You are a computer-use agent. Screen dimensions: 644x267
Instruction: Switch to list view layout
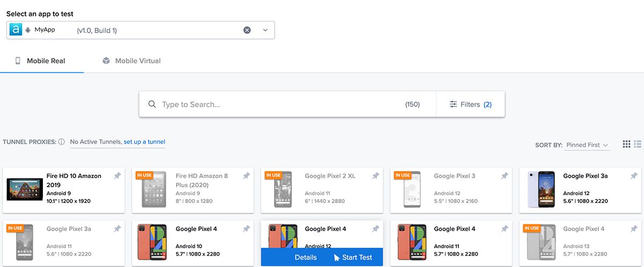(x=638, y=144)
